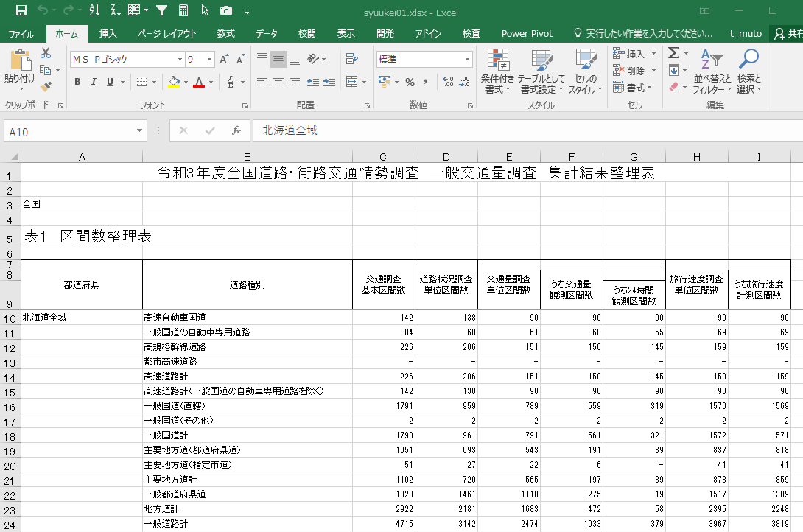Expand the 貼り付け paste options dropdown
Viewport: 803px width, 532px height.
(x=21, y=90)
